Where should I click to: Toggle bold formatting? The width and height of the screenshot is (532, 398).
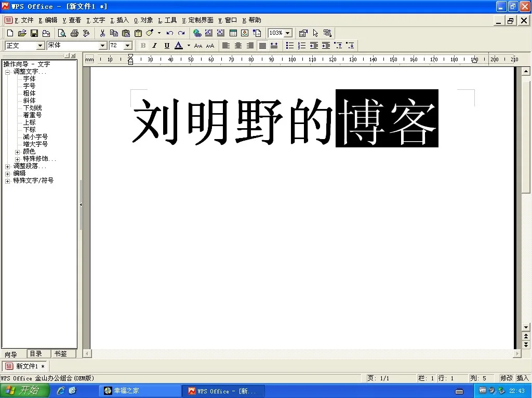[x=143, y=46]
